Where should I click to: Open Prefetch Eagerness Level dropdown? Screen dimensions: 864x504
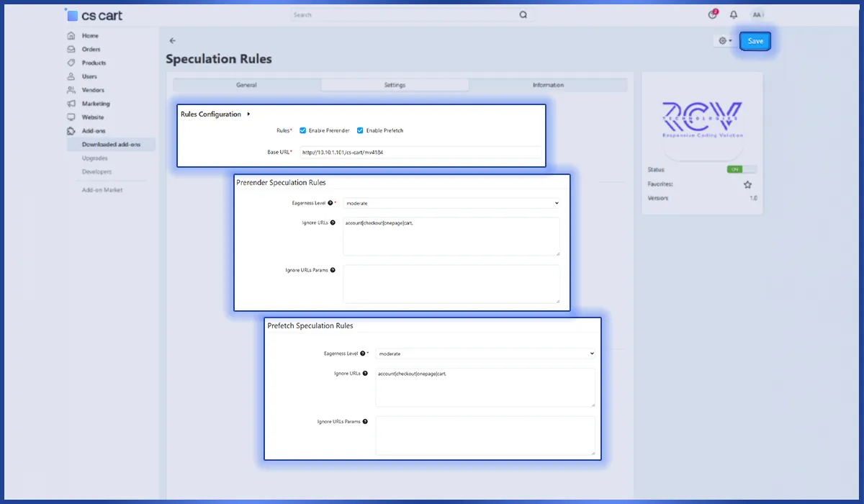[485, 354]
